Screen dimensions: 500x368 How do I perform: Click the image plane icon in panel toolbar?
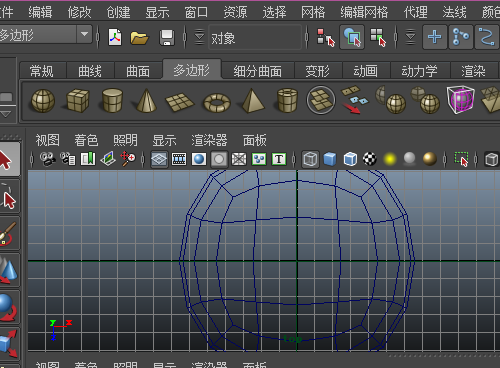108,159
